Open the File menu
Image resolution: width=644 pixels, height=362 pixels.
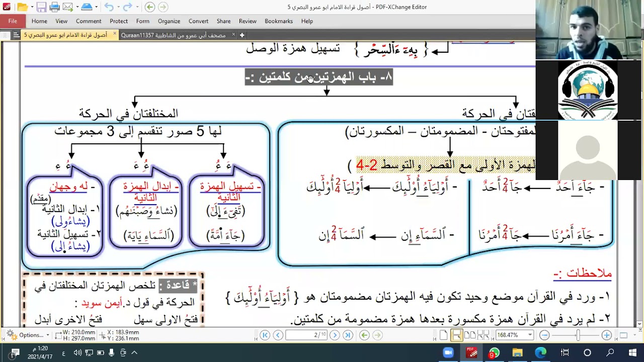pos(13,21)
